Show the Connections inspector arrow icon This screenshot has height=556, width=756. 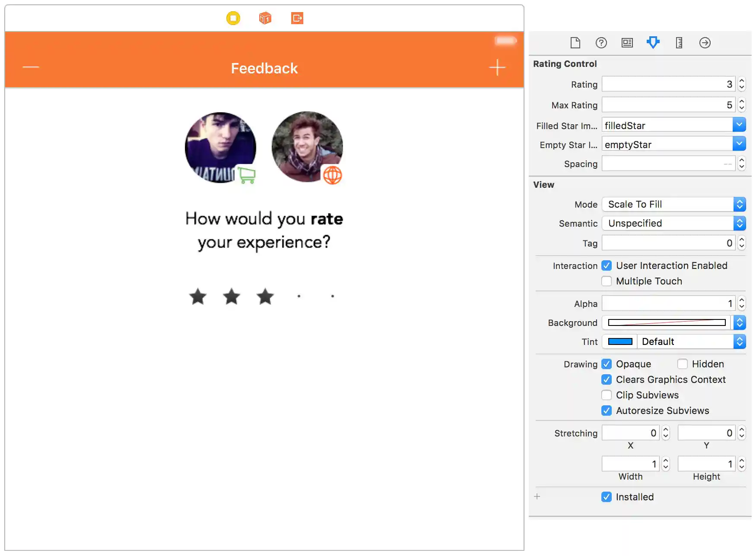(705, 43)
